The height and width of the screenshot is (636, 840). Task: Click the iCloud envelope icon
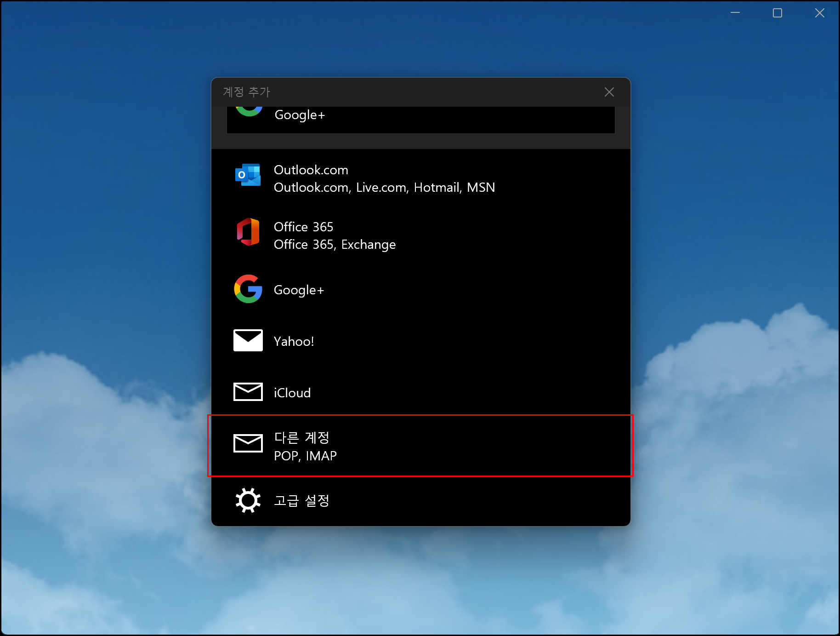click(248, 392)
